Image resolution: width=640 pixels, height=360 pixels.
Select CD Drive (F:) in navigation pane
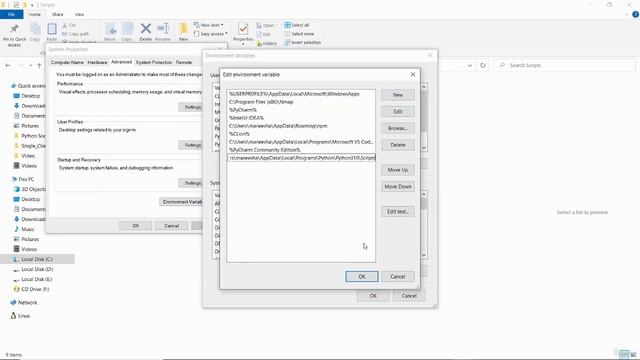pos(35,289)
